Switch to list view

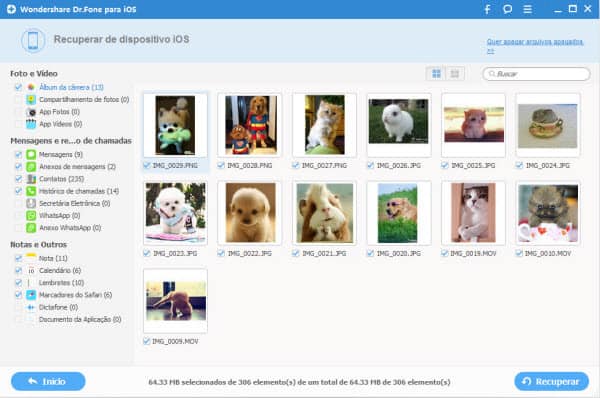pyautogui.click(x=455, y=73)
